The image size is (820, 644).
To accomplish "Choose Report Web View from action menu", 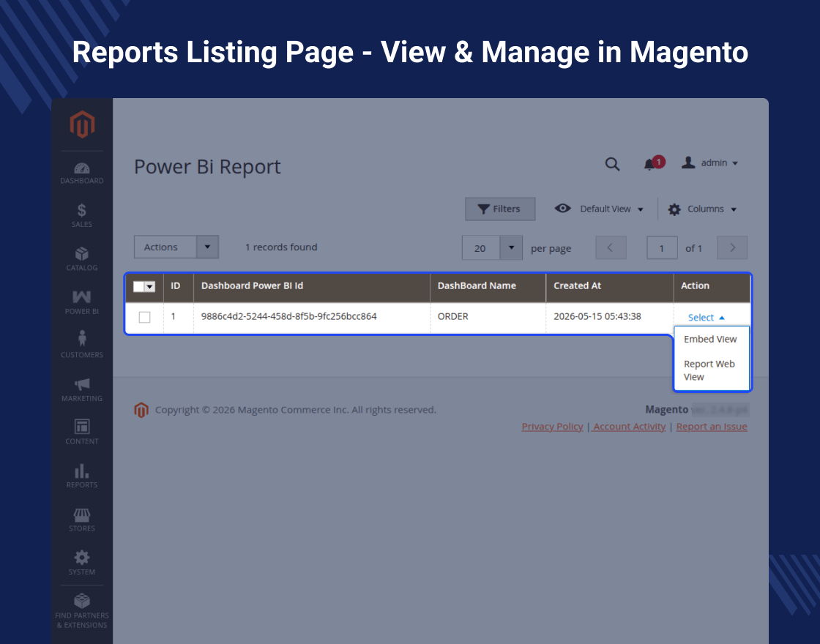I will click(712, 370).
